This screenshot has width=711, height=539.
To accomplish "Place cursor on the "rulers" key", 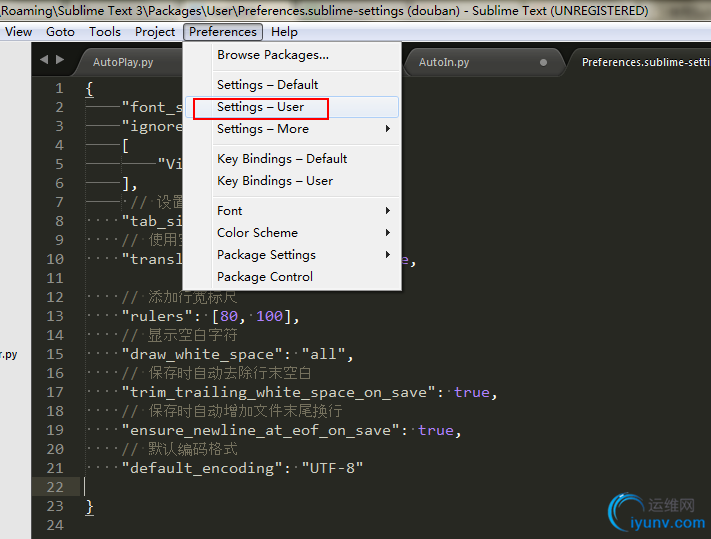I will (x=157, y=316).
